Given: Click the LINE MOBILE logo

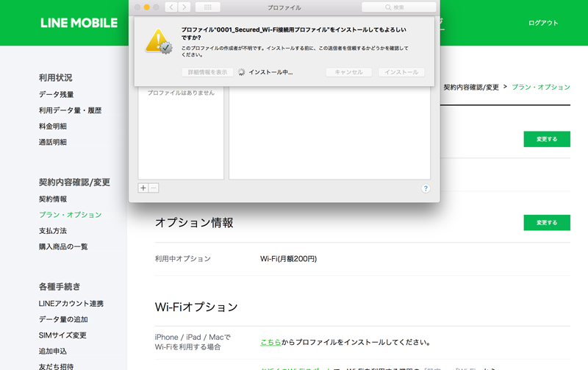Looking at the screenshot, I should tap(79, 23).
